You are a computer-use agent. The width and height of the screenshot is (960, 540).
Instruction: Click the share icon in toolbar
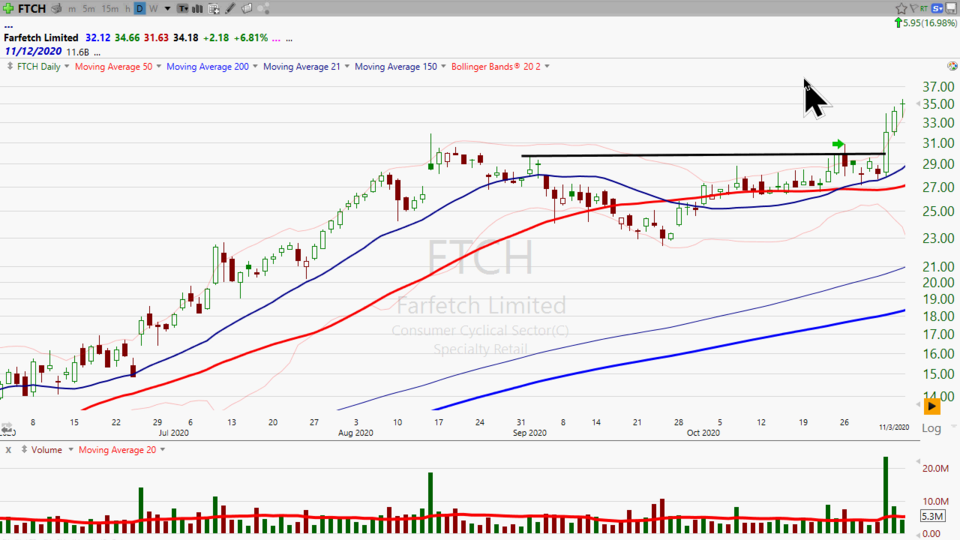point(263,9)
